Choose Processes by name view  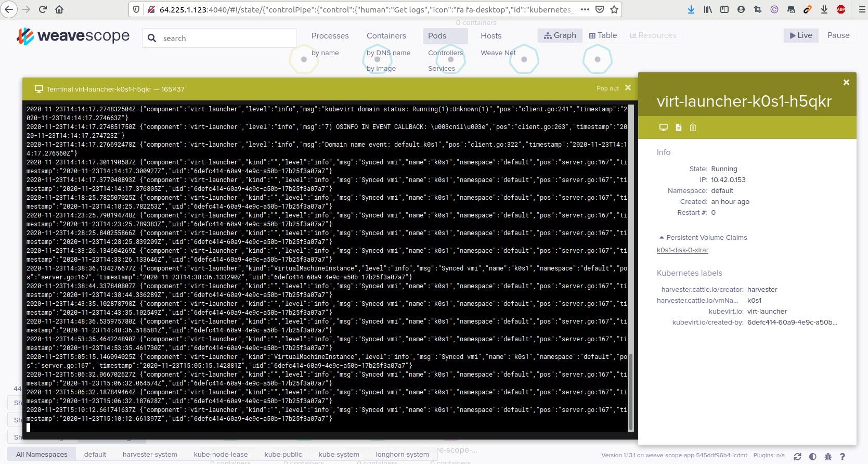point(325,53)
